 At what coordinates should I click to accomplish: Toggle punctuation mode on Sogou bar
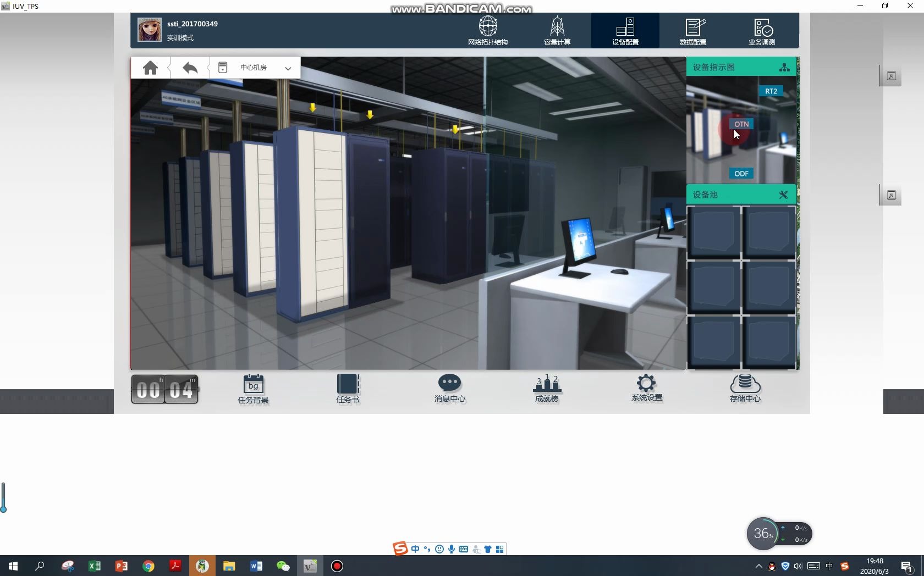click(427, 549)
